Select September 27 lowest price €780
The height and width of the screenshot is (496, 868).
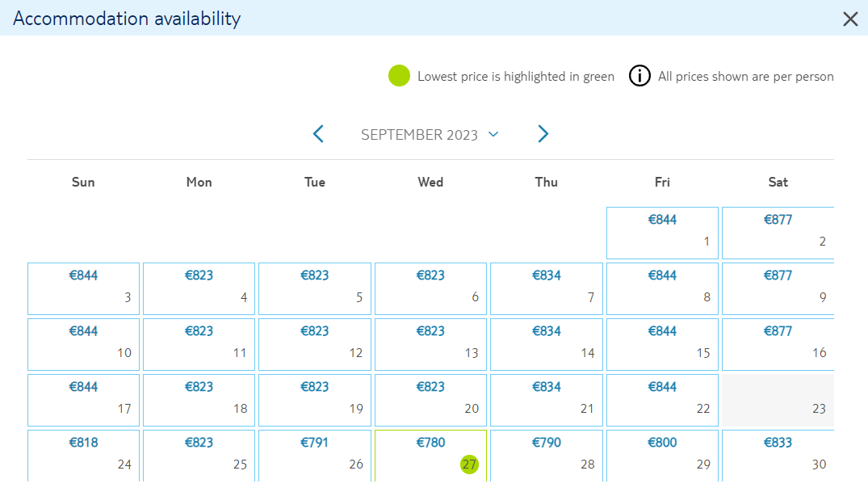pyautogui.click(x=430, y=455)
